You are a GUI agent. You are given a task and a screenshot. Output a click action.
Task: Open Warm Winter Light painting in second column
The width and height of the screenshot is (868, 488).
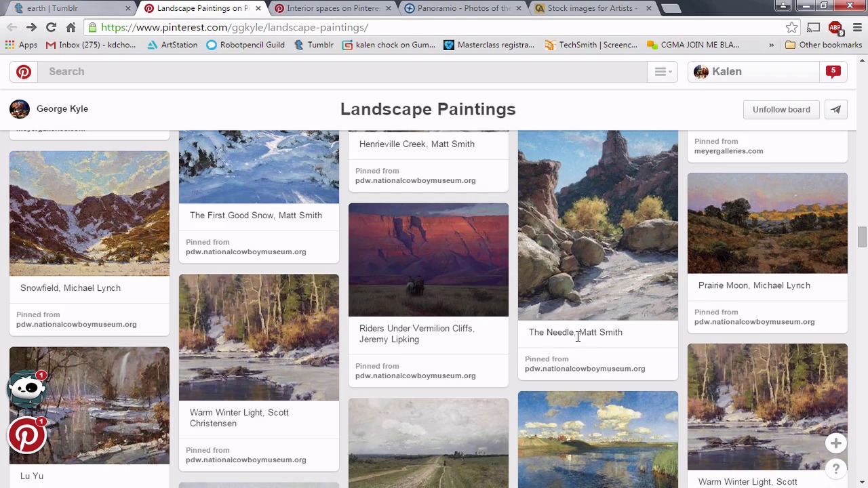coord(259,338)
